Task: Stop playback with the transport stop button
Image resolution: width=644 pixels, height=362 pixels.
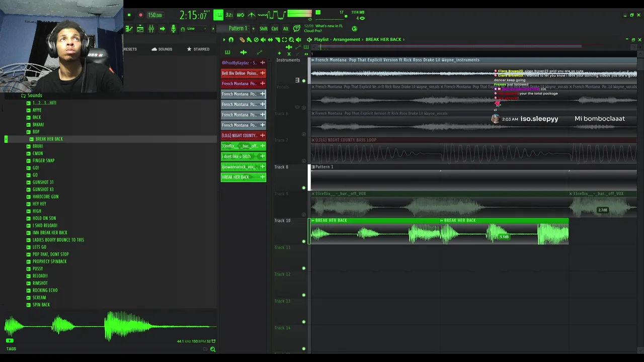Action: (x=129, y=15)
